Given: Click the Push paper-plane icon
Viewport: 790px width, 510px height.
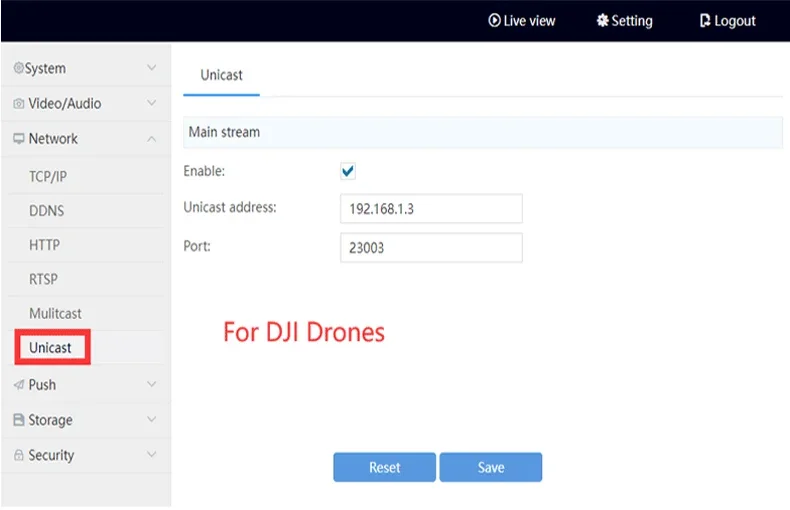Looking at the screenshot, I should click(x=19, y=385).
